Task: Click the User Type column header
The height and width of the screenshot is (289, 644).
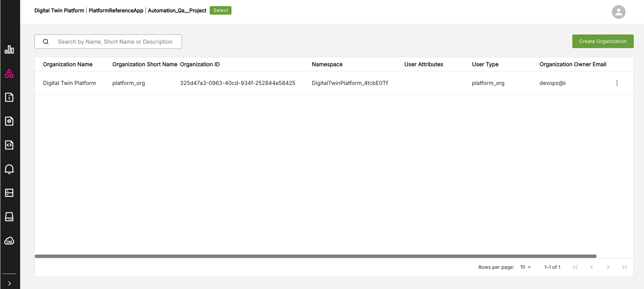Action: pos(485,64)
